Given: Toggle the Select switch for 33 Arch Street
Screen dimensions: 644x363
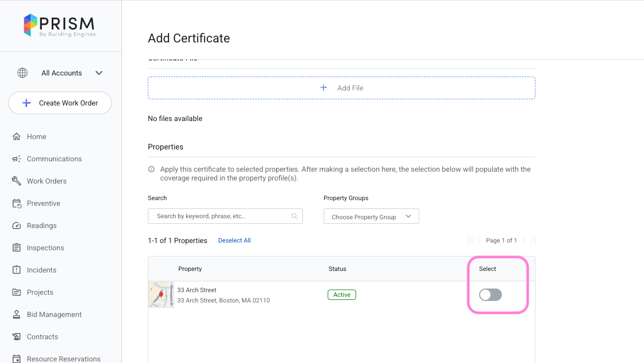Looking at the screenshot, I should [x=490, y=295].
